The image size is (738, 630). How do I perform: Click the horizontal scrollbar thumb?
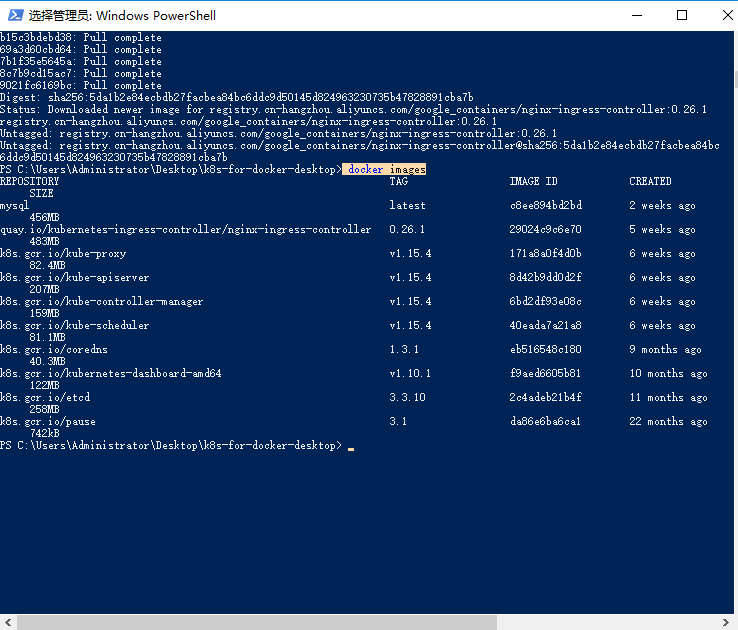point(257,622)
